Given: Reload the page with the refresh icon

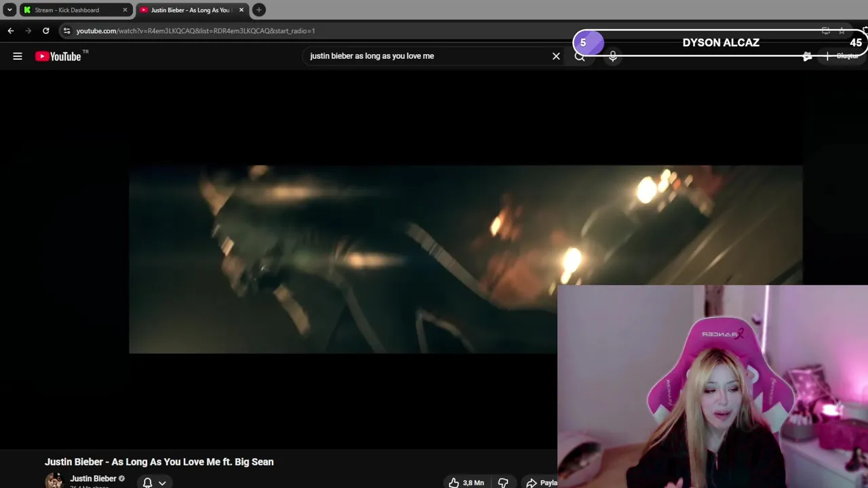Looking at the screenshot, I should (x=45, y=30).
